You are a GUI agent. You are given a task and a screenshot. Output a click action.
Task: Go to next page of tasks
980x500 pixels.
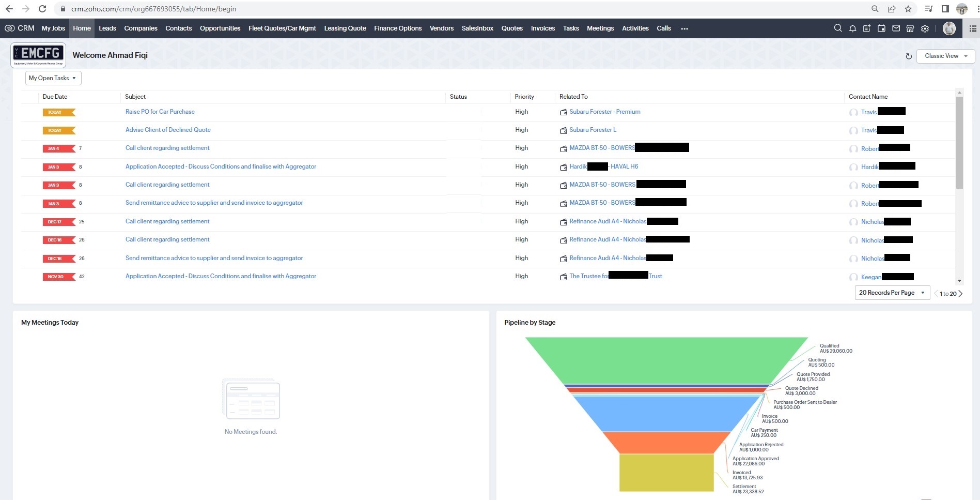(961, 294)
